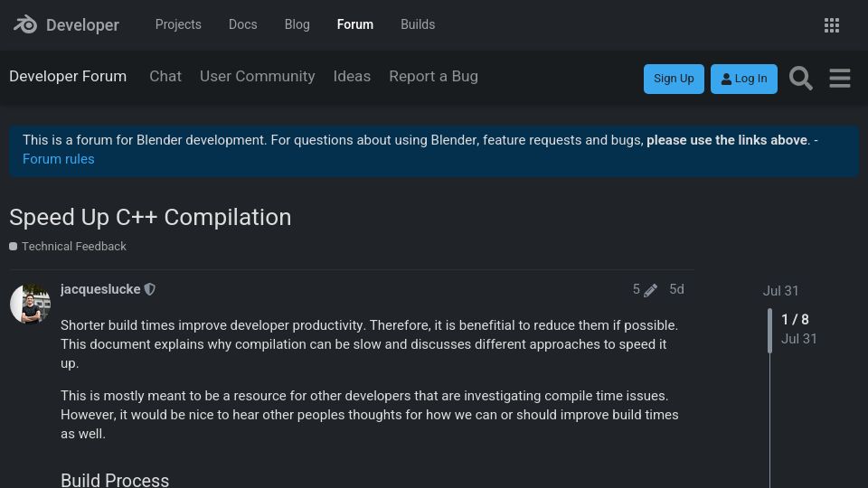This screenshot has width=868, height=488.
Task: Open jacqueslucke's avatar picture
Action: click(31, 304)
